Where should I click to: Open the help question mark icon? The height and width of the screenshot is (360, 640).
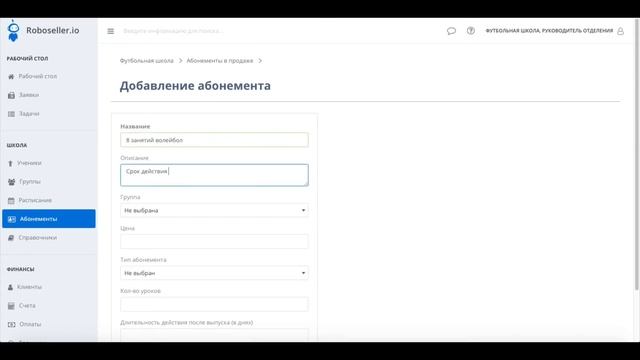point(471,31)
